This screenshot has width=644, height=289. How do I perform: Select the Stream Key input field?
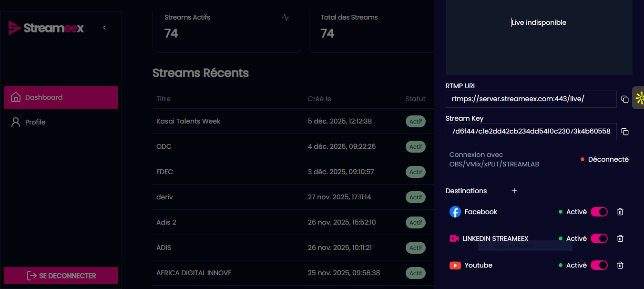pos(531,132)
